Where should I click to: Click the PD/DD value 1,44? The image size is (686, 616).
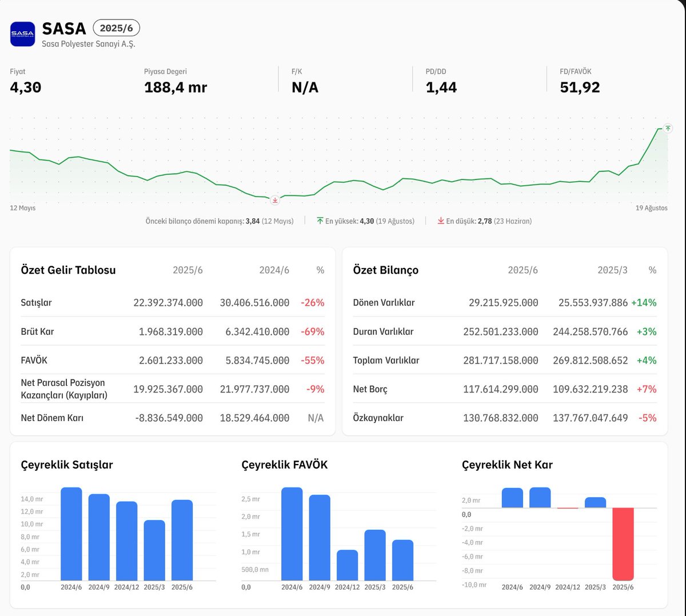coord(441,87)
